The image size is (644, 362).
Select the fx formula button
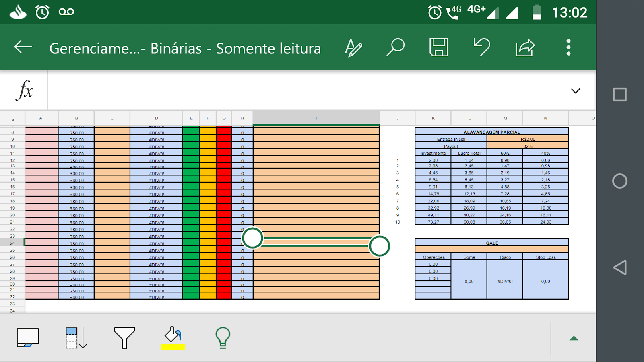[25, 90]
